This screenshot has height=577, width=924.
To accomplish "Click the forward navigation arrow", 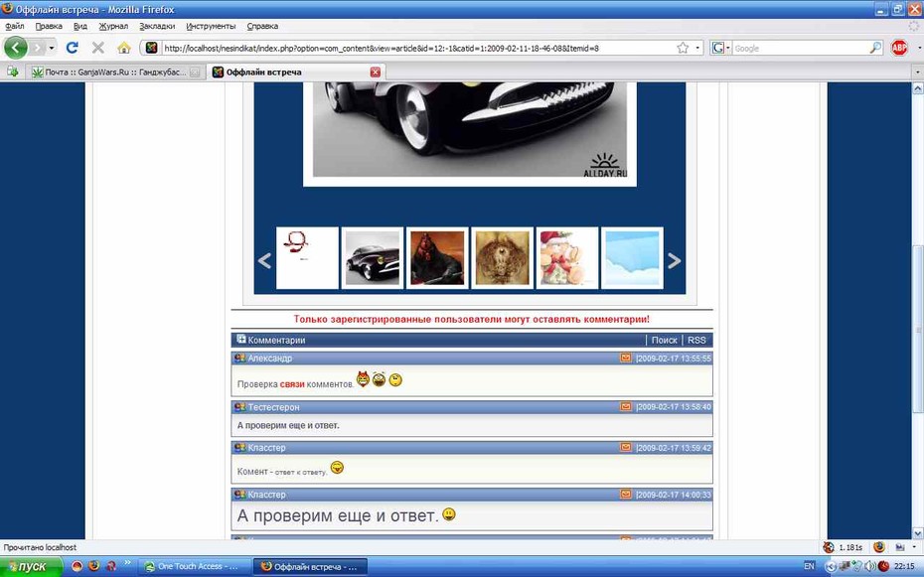I will [37, 48].
